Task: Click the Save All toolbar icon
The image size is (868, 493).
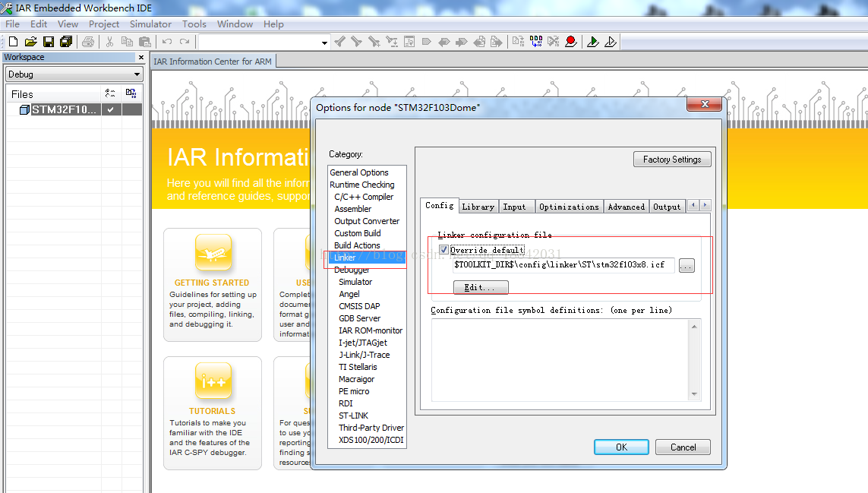Action: (x=66, y=42)
